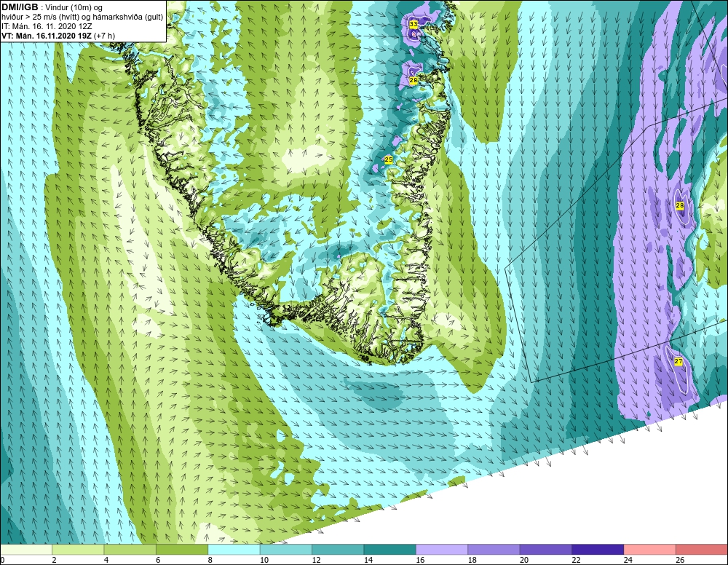This screenshot has width=728, height=565.
Task: Pick the violet 20–22 legend swatch
Action: [546, 550]
